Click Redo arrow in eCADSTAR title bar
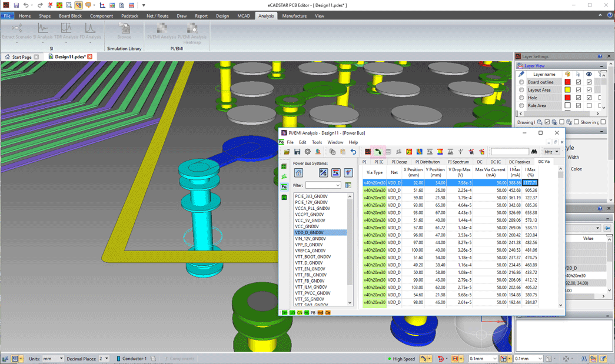This screenshot has height=364, width=615. click(x=40, y=5)
